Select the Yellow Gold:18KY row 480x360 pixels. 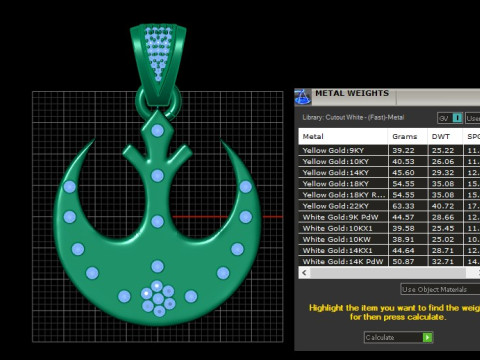(x=389, y=184)
